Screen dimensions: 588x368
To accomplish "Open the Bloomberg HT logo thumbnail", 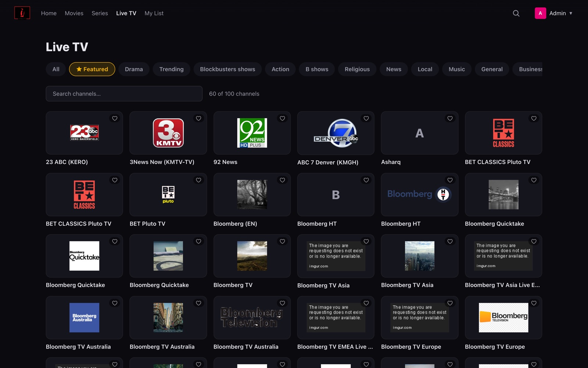I will click(x=420, y=194).
